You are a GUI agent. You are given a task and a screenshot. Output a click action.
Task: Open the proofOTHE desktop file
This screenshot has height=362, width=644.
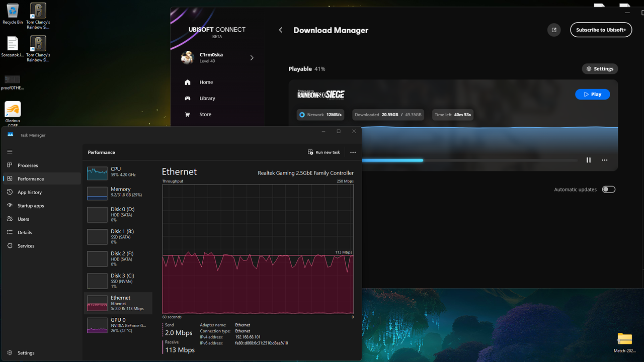pyautogui.click(x=13, y=82)
